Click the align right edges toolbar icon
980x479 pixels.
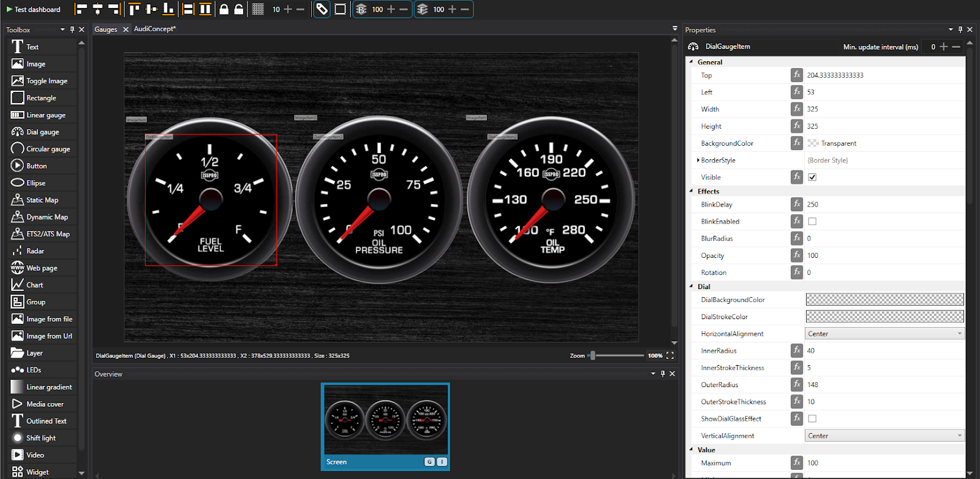pyautogui.click(x=114, y=9)
